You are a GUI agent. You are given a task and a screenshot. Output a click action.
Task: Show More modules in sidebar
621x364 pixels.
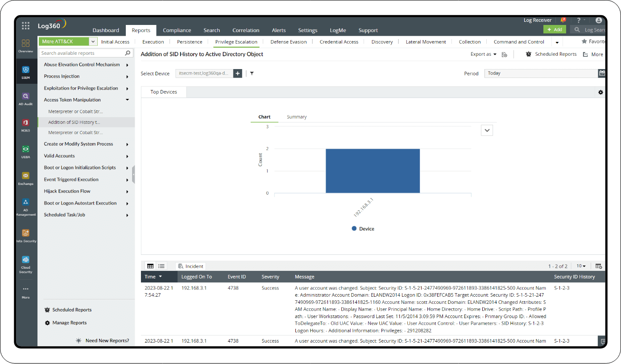(26, 292)
